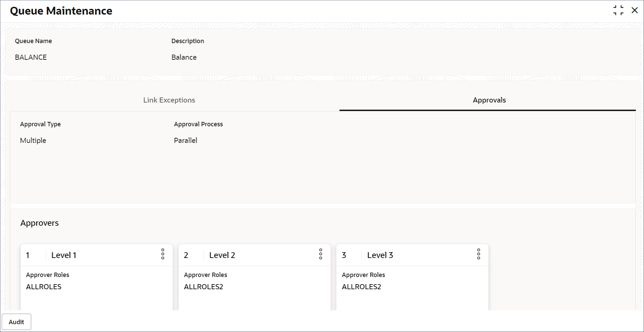Image resolution: width=644 pixels, height=332 pixels.
Task: Click the Queue Maintenance title
Action: click(x=61, y=11)
